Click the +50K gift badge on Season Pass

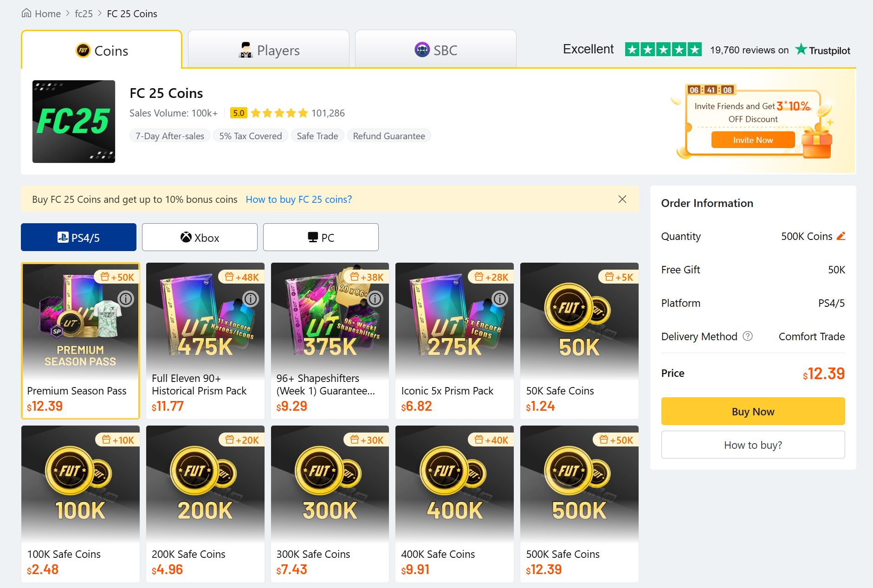pyautogui.click(x=117, y=277)
